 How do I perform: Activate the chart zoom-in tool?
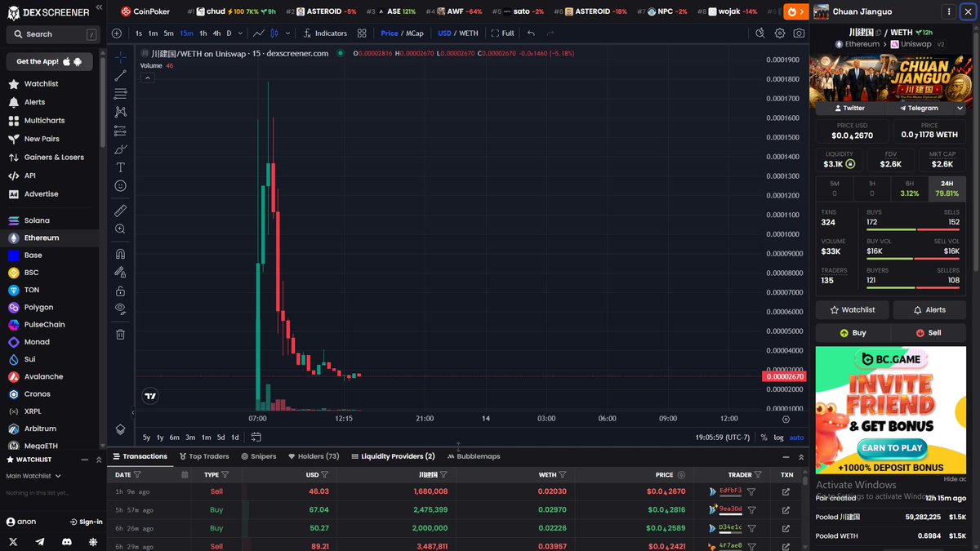(x=120, y=229)
